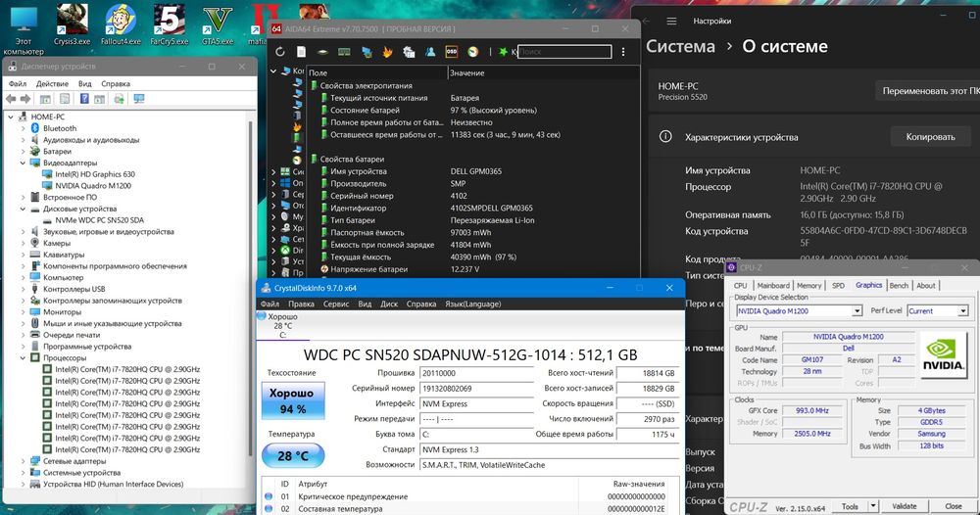This screenshot has height=515, width=980.
Task: Open the Язык(Language) menu in CrystalDiskInfo
Action: click(x=473, y=304)
